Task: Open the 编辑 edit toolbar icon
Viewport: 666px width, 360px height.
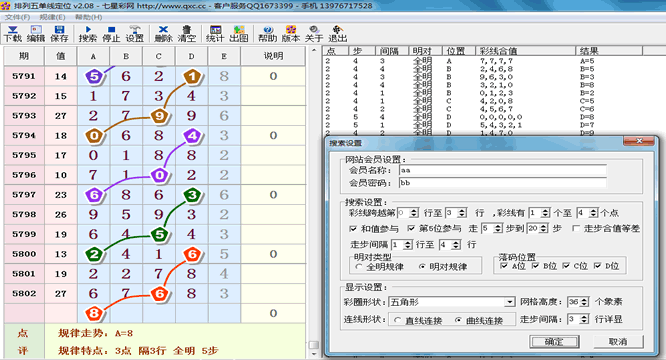Action: point(36,34)
